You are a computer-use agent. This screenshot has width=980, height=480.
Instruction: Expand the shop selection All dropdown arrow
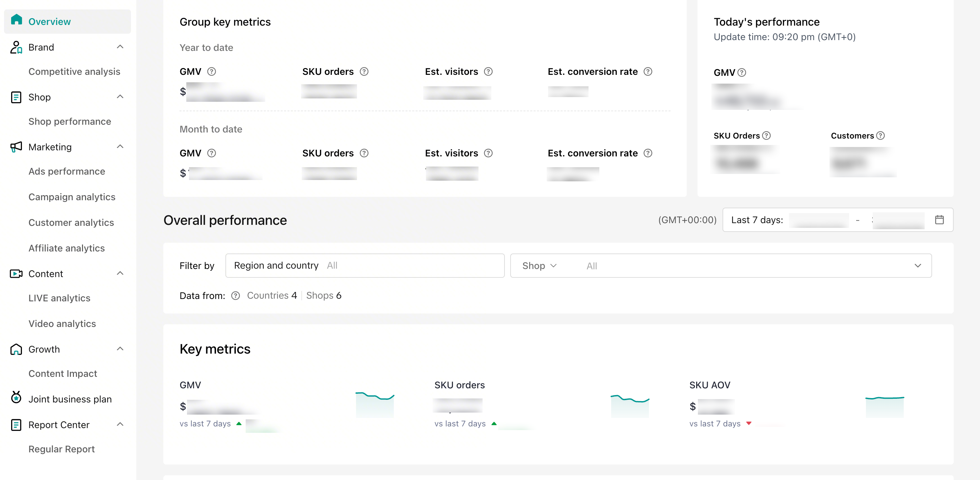(x=918, y=266)
